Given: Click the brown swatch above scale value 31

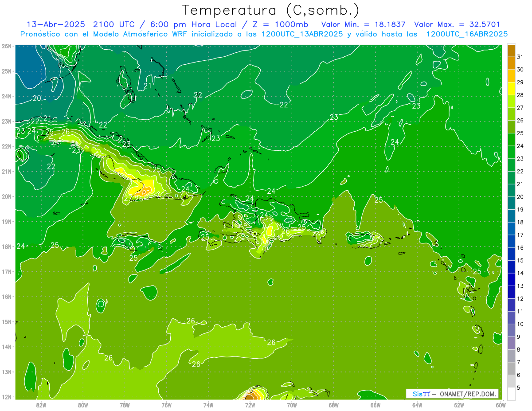Looking at the screenshot, I should 511,51.
